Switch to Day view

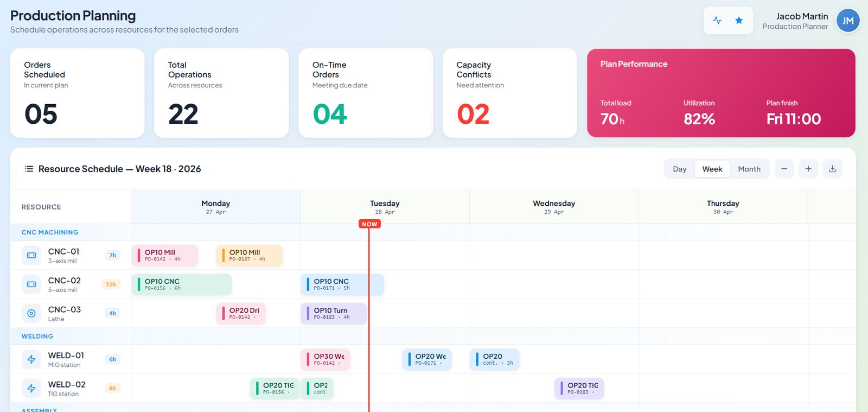point(680,169)
